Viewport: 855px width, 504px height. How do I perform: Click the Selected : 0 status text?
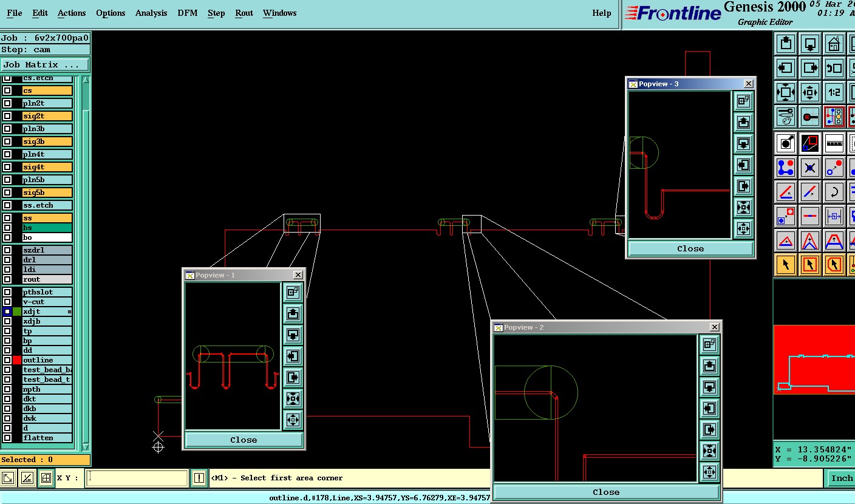[27, 460]
